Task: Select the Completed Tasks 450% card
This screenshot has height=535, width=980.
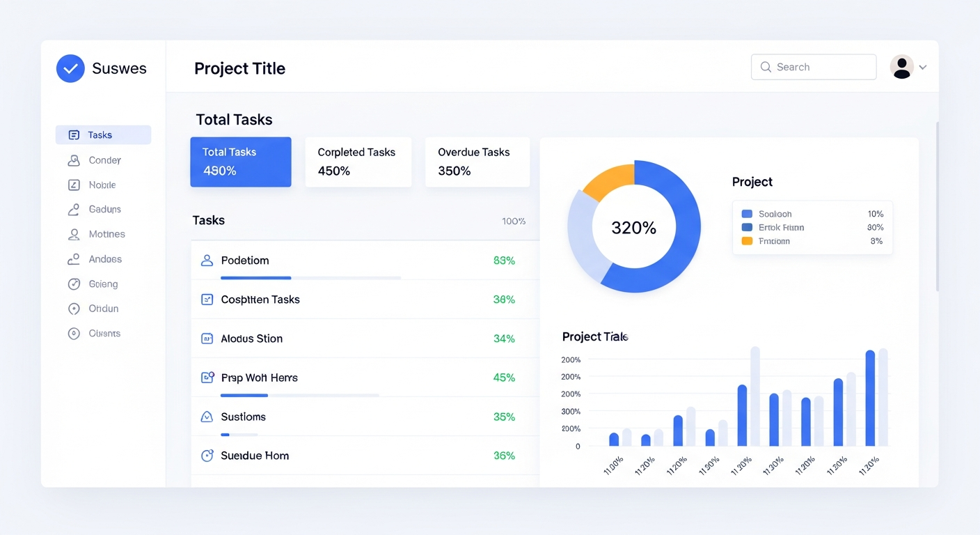Action: [358, 162]
